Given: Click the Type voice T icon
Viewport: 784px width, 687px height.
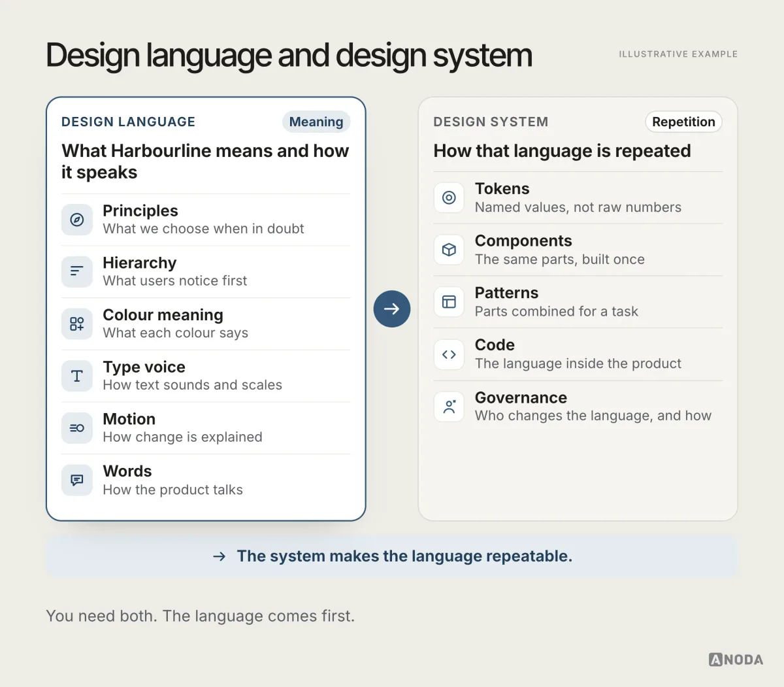Looking at the screenshot, I should [77, 376].
